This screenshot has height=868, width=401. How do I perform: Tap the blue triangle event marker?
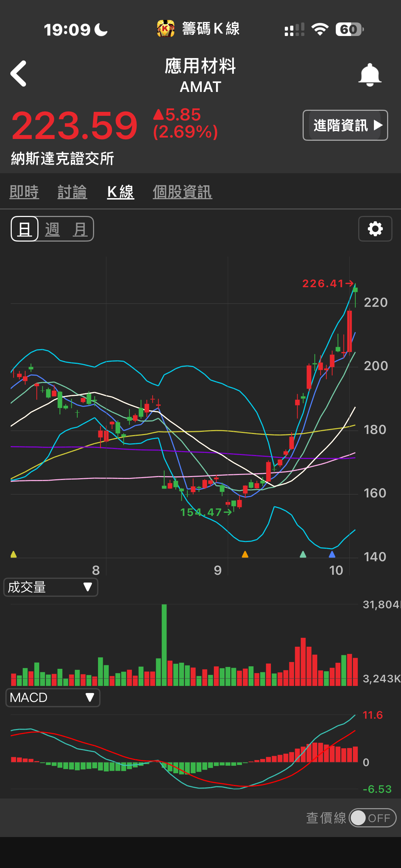(x=332, y=554)
